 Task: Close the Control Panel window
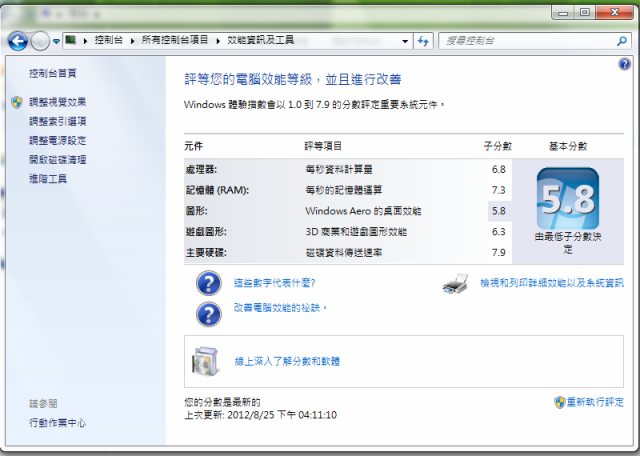point(614,13)
